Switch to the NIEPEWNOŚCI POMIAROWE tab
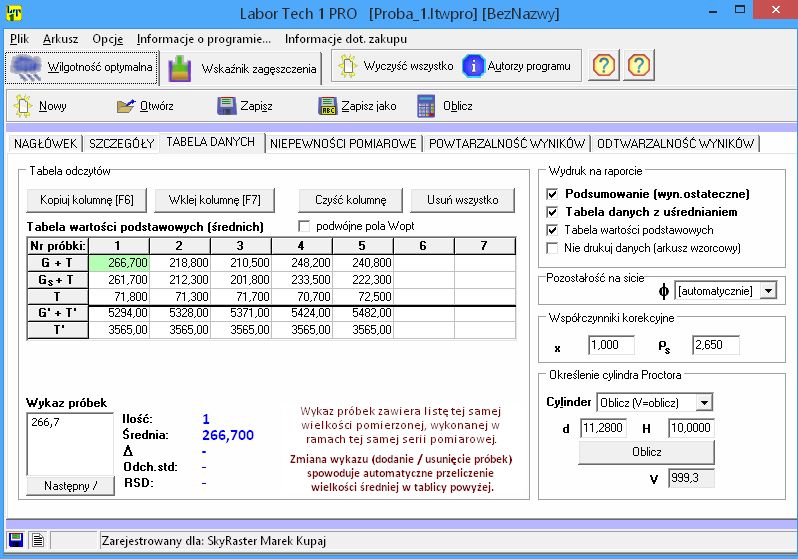Screen dimensions: 798x559 [343, 144]
